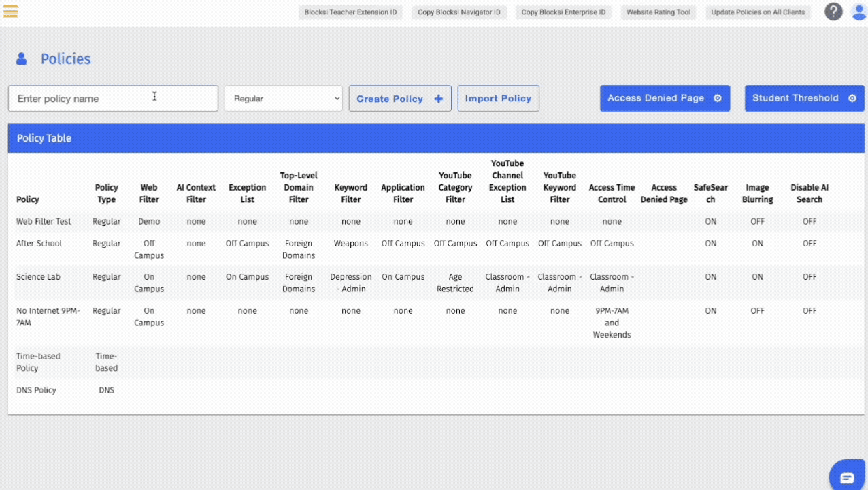Image resolution: width=868 pixels, height=490 pixels.
Task: Click Copy Blocksi Enterprise ID
Action: tap(563, 12)
